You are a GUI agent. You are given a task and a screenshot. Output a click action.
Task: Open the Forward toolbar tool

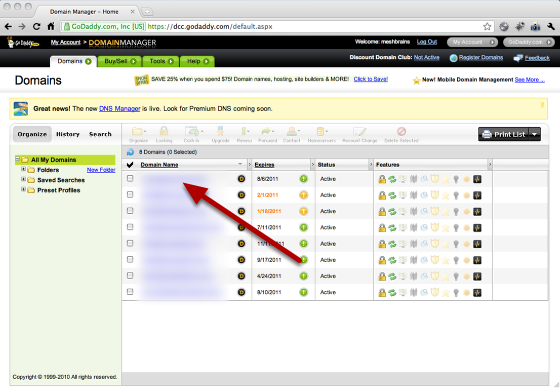click(x=267, y=135)
